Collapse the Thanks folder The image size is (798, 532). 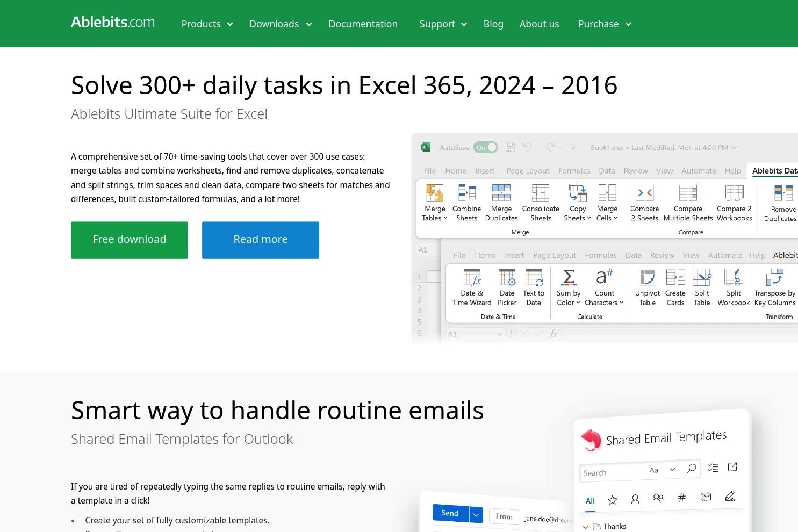(x=586, y=527)
